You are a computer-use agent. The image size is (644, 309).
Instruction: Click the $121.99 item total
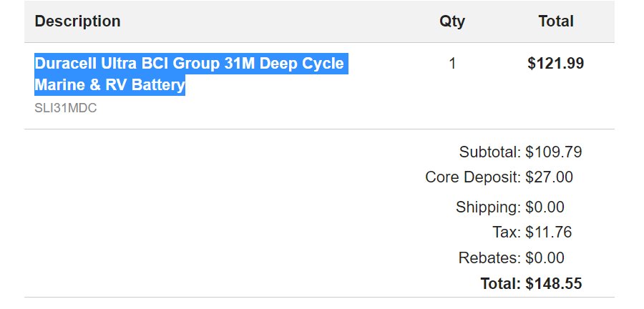(555, 64)
